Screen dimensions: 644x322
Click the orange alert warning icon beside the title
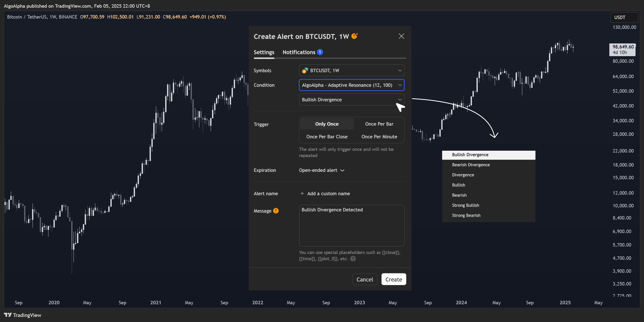354,36
